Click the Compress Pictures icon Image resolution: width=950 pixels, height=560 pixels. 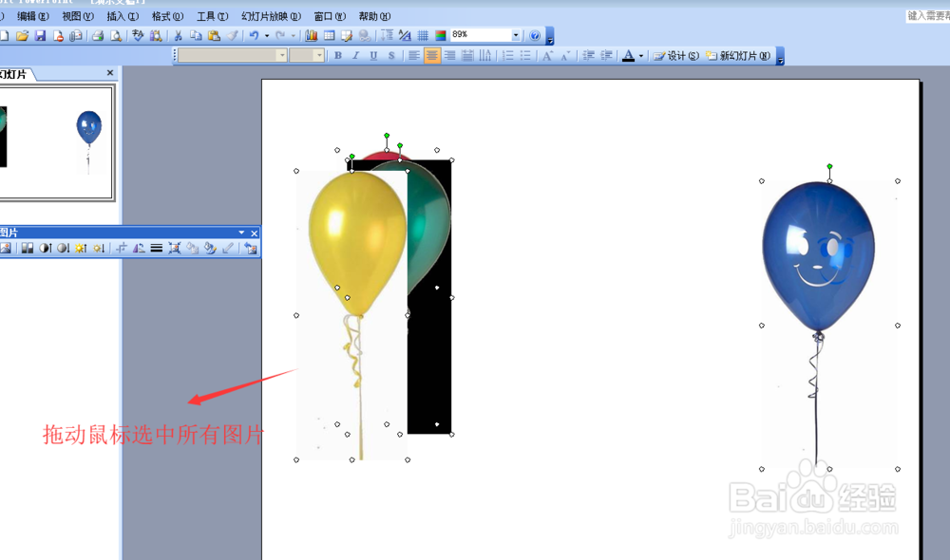pyautogui.click(x=175, y=249)
